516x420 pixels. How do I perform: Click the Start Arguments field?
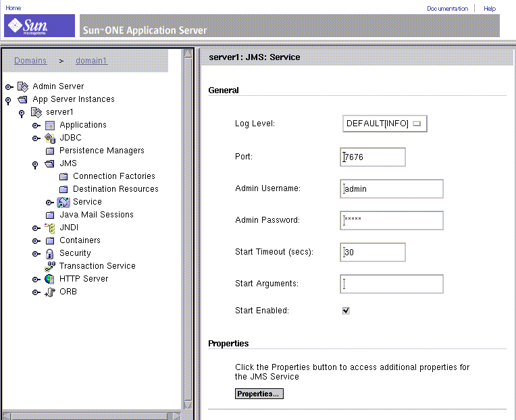(392, 284)
